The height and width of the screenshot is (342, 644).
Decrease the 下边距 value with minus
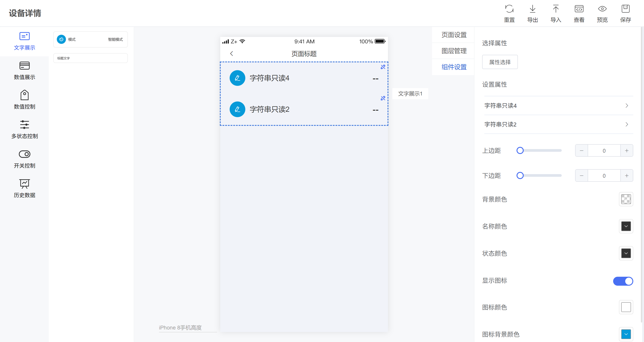point(581,175)
